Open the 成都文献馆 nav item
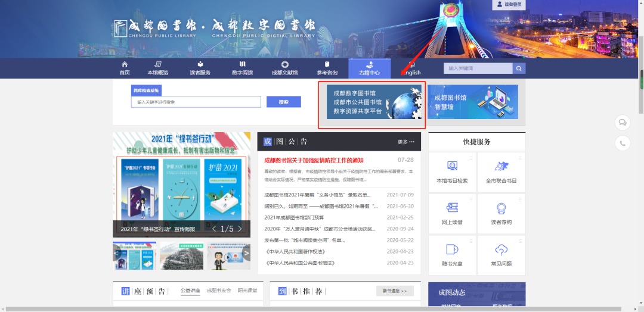The image size is (644, 312). point(284,68)
